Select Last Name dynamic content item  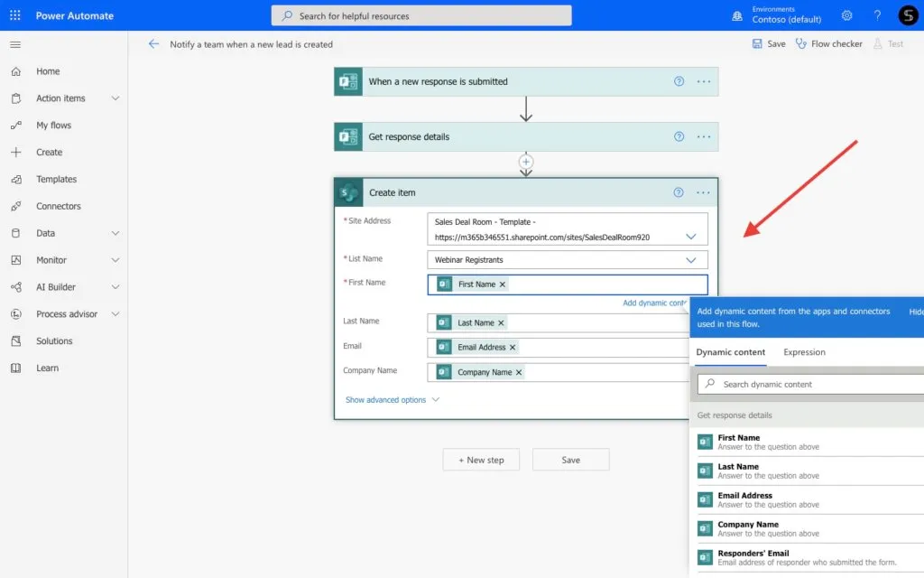(809, 471)
